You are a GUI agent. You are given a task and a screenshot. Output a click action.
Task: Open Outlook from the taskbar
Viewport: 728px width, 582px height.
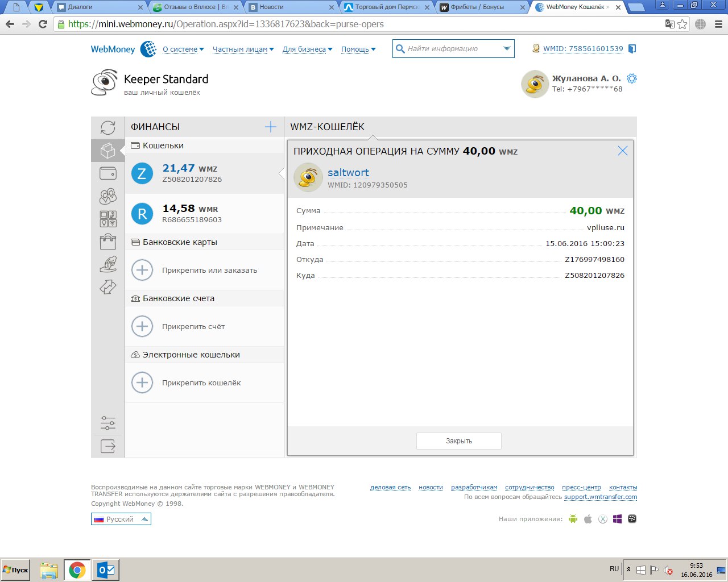(106, 570)
